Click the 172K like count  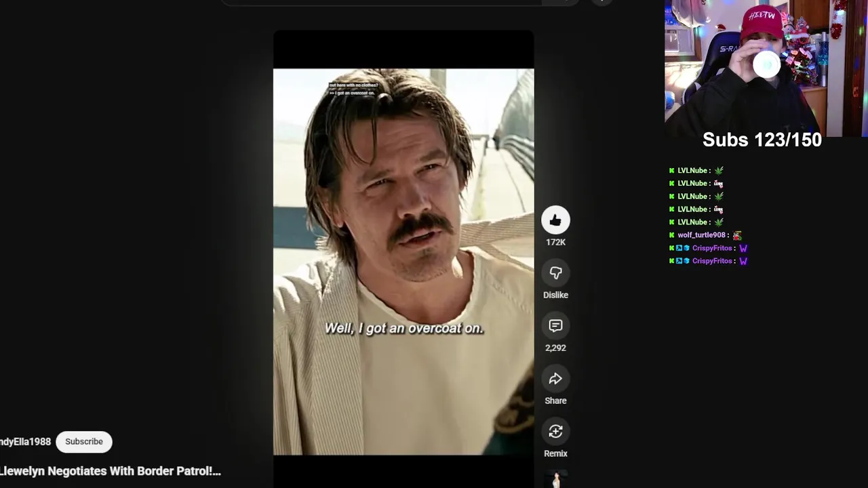(x=555, y=242)
